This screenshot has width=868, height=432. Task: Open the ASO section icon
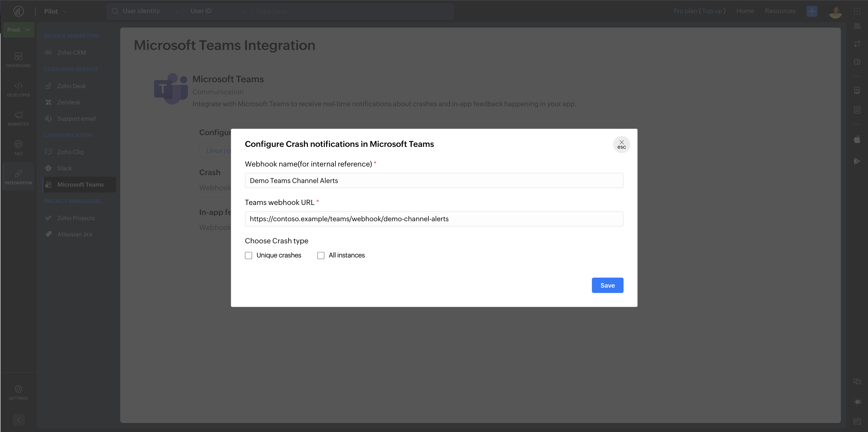[x=18, y=144]
